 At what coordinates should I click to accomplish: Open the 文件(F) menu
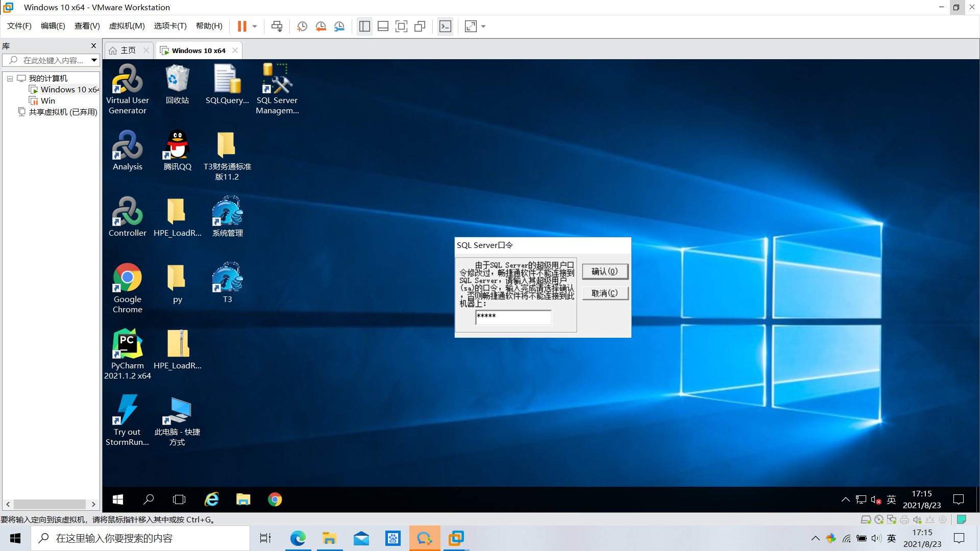click(x=19, y=26)
